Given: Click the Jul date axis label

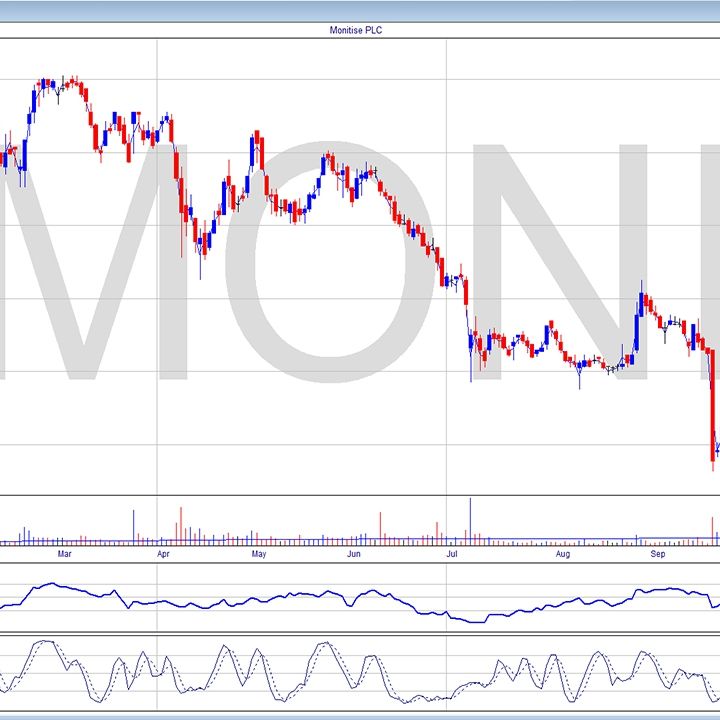Looking at the screenshot, I should [452, 553].
